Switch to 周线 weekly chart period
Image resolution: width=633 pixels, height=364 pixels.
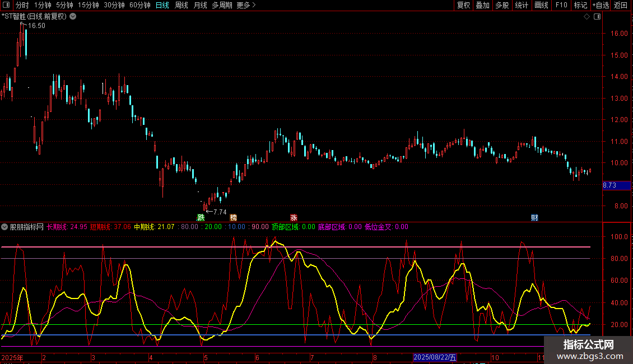point(181,5)
